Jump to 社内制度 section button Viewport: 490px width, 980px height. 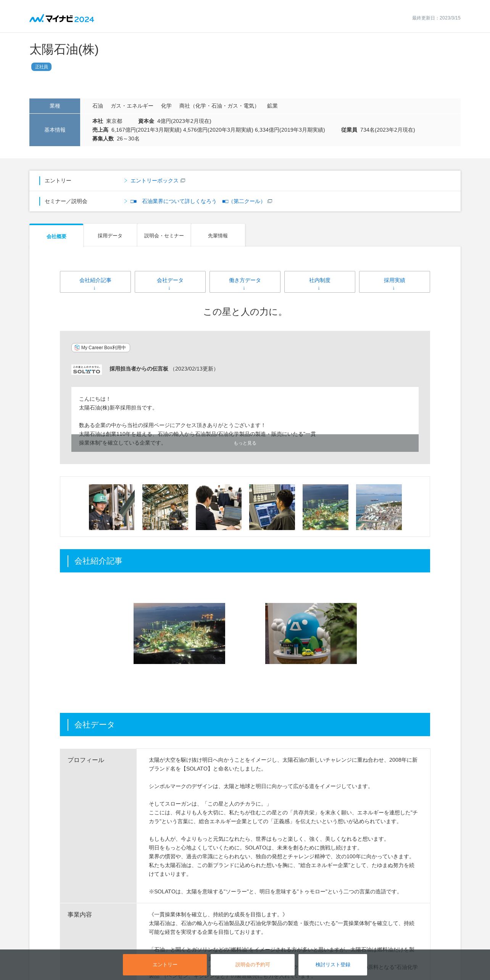click(x=320, y=282)
